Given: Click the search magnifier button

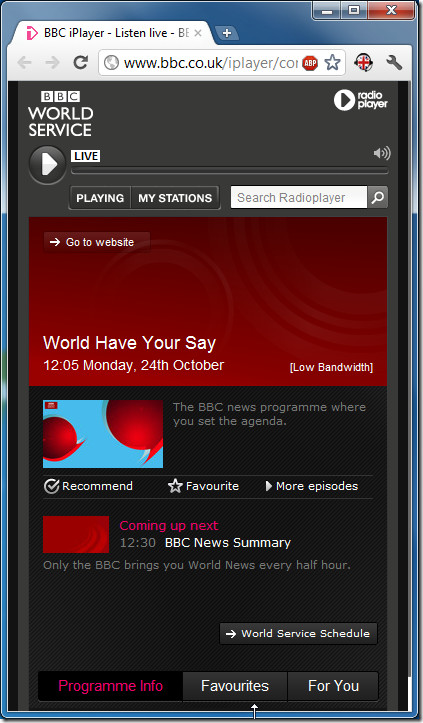Looking at the screenshot, I should tap(378, 197).
